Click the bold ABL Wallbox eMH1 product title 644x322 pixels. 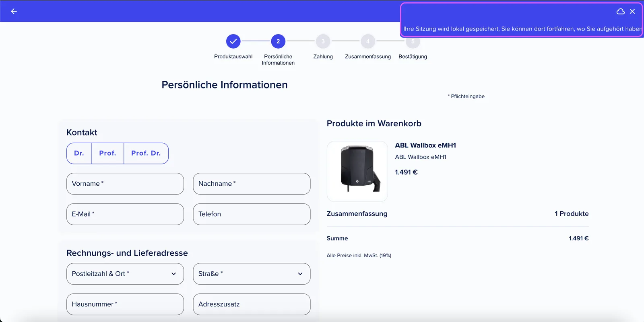tap(425, 146)
